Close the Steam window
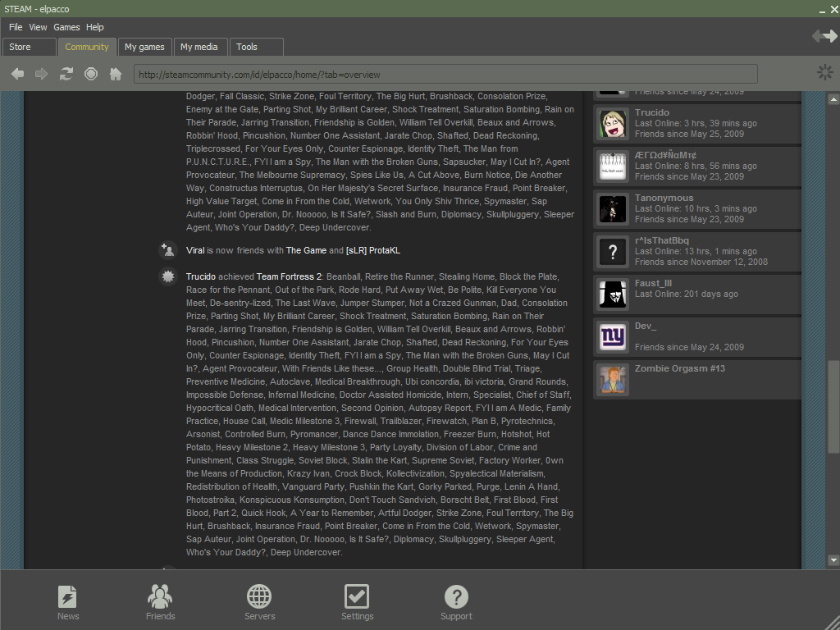Viewport: 840px width, 630px height. point(834,9)
